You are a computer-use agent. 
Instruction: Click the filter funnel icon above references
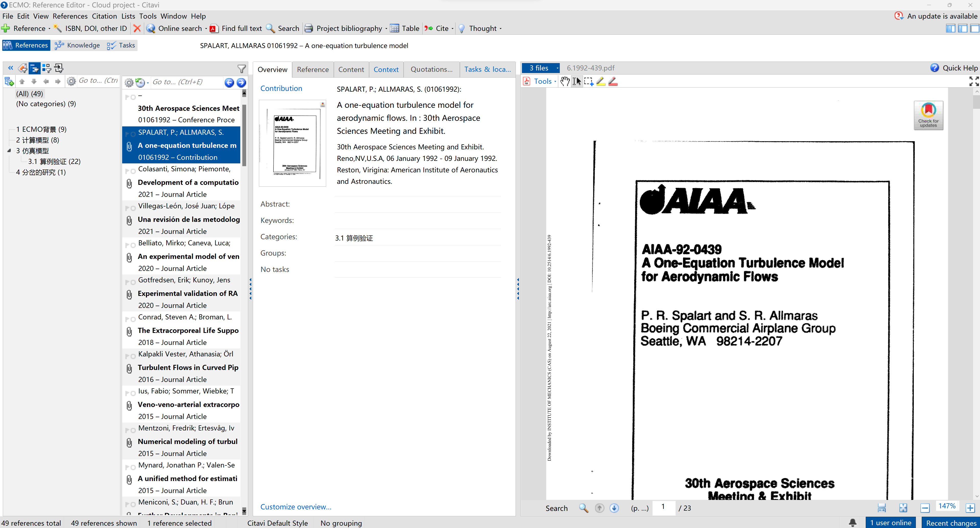[x=241, y=68]
